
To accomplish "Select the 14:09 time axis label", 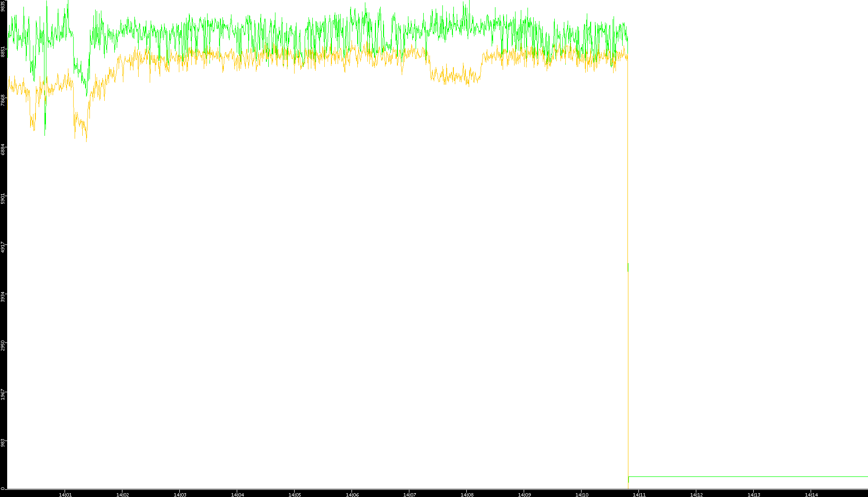I will 524,495.
